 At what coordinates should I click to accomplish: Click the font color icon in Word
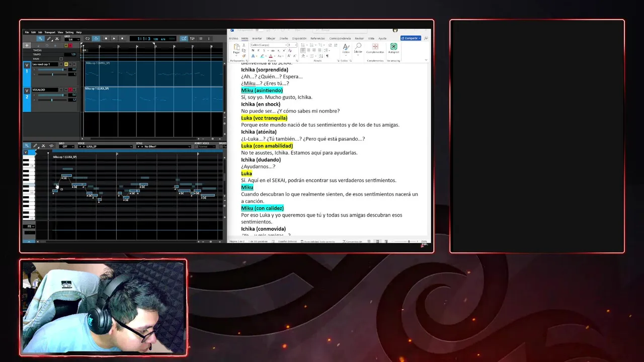[271, 56]
